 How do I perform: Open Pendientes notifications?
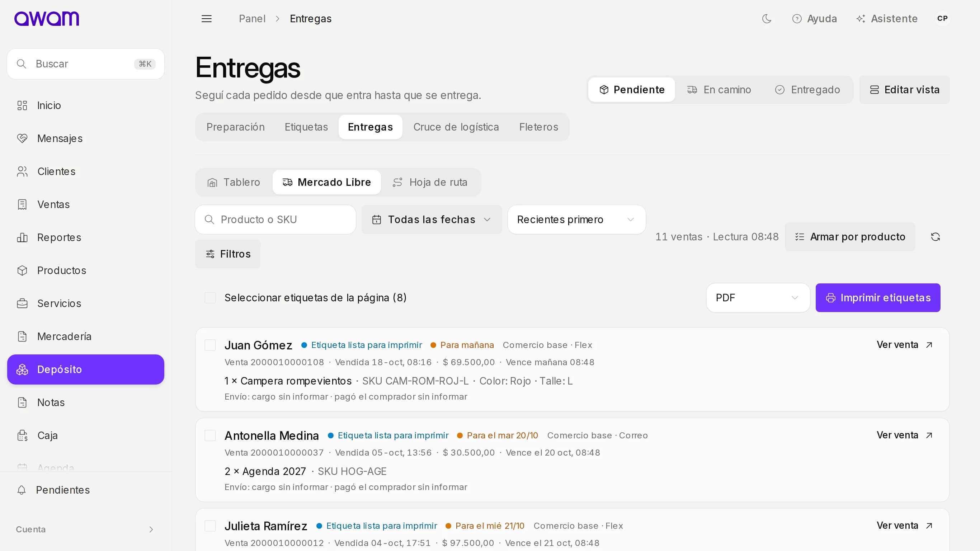[x=86, y=490]
